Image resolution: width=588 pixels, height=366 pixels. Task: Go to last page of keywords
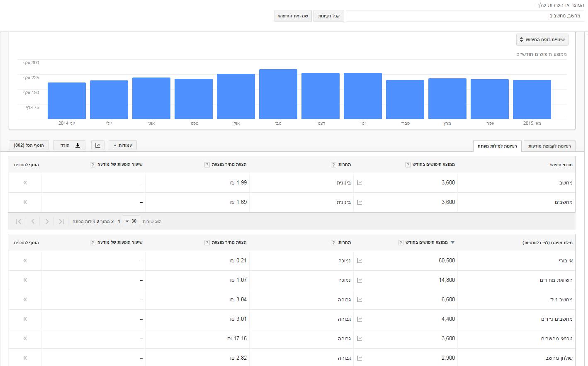tap(19, 221)
